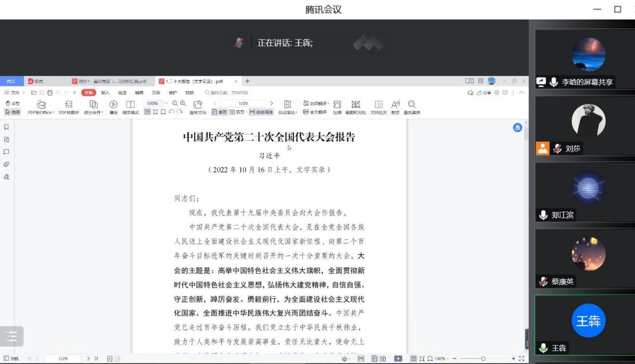Open the bookmark panel in left sidebar
This screenshot has width=635, height=364.
coord(7,127)
